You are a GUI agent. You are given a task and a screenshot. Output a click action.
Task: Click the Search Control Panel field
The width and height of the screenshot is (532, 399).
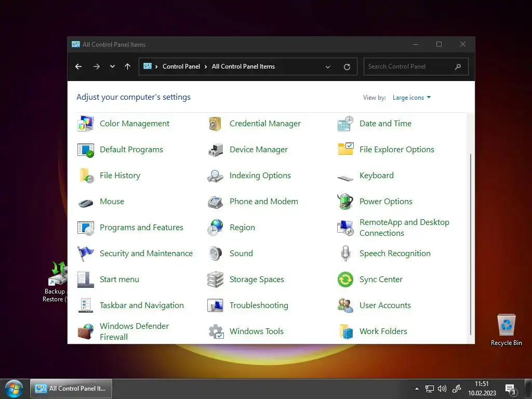click(x=416, y=66)
